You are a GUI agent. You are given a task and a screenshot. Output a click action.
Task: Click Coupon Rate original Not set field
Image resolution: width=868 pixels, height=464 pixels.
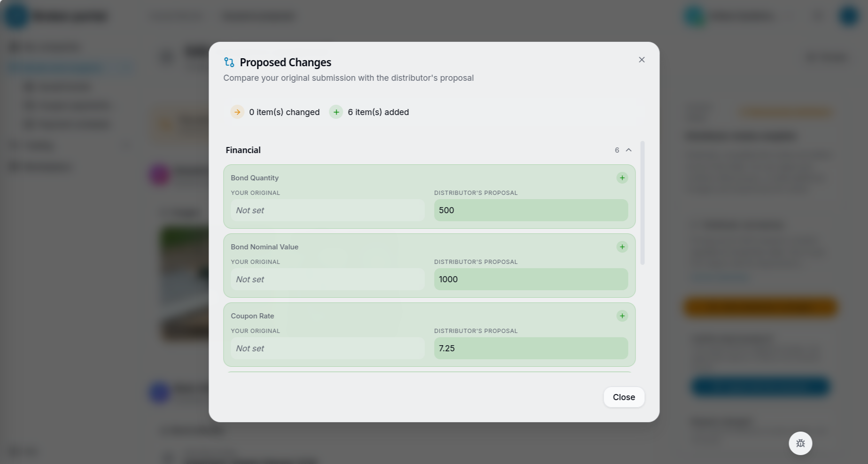pos(327,348)
